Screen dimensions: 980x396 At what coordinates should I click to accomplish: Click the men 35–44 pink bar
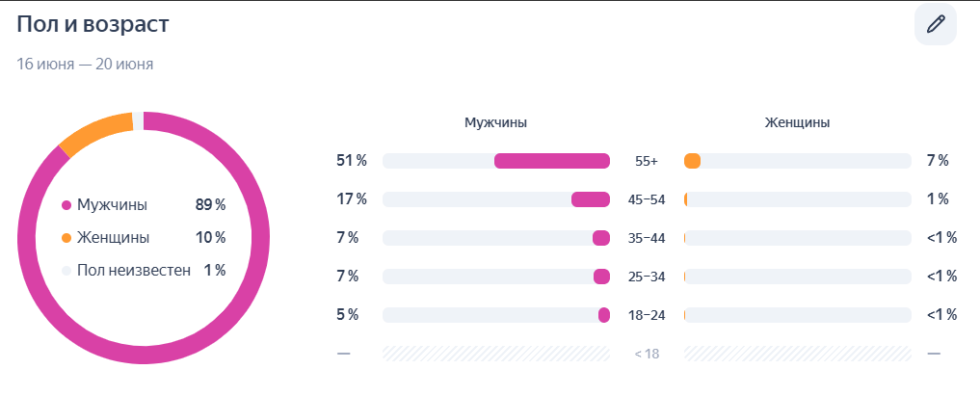click(601, 238)
